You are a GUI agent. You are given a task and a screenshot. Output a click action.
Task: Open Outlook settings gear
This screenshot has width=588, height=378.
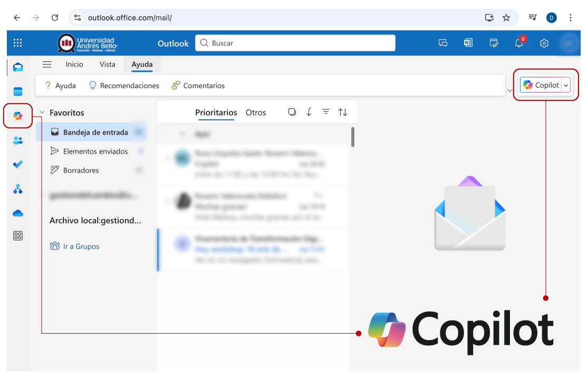click(x=544, y=43)
